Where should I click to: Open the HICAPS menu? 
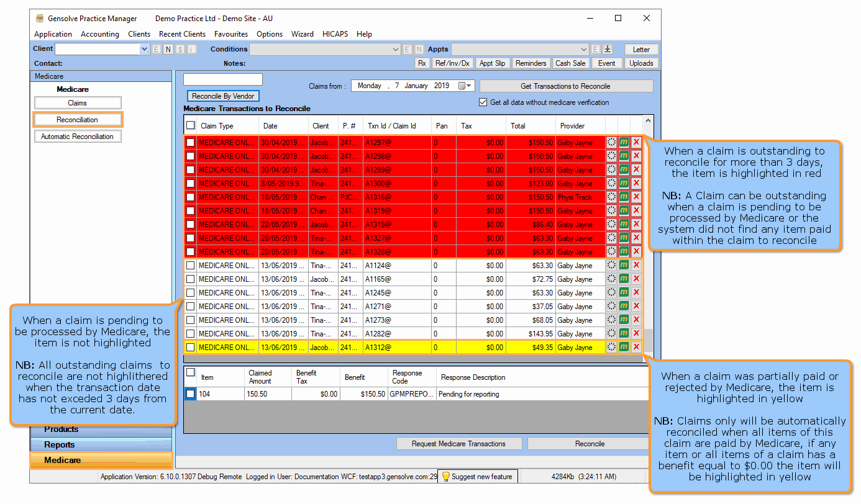click(335, 34)
